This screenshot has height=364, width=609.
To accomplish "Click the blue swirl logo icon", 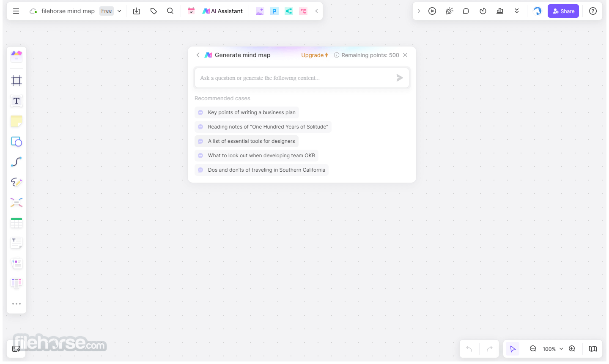I will click(537, 11).
